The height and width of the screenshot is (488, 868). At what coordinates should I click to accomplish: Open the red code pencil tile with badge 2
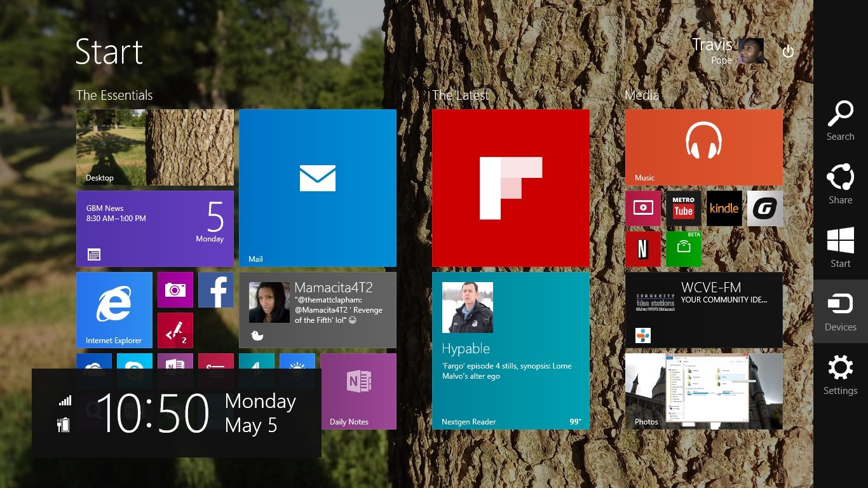pos(175,330)
